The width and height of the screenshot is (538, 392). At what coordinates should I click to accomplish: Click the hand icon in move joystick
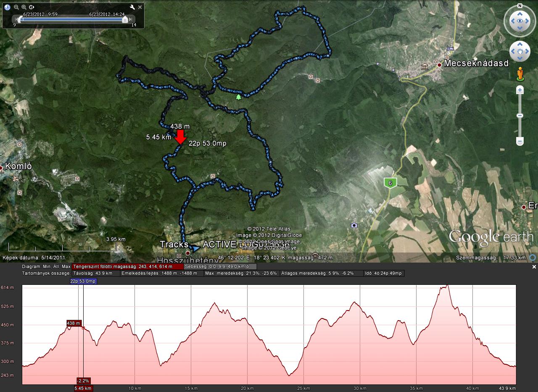click(x=520, y=51)
